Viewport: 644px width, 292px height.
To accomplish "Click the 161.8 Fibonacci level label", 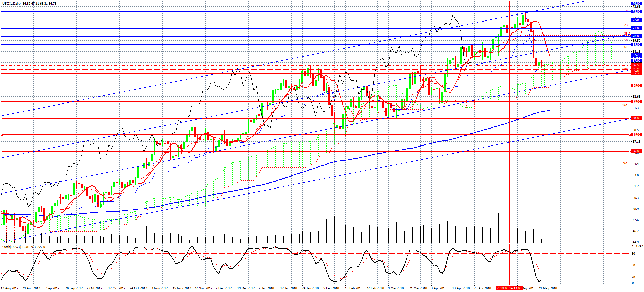I will [x=626, y=105].
